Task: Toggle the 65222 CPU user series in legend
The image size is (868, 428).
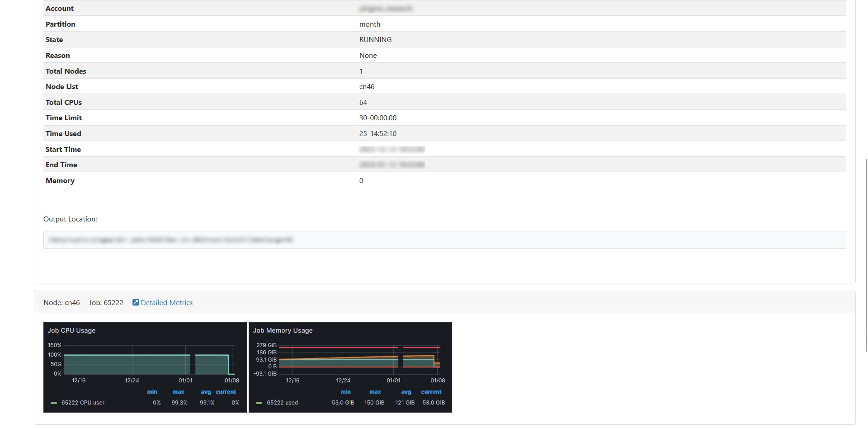Action: [83, 403]
